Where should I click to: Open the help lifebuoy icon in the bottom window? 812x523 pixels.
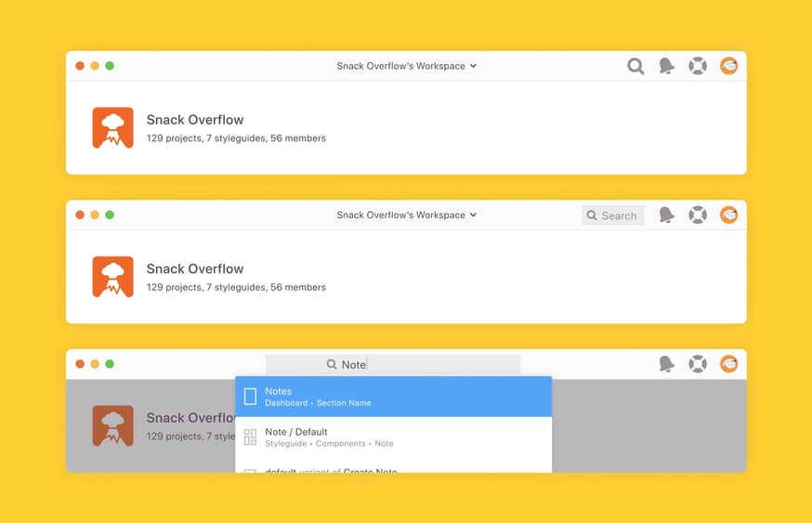(x=698, y=364)
